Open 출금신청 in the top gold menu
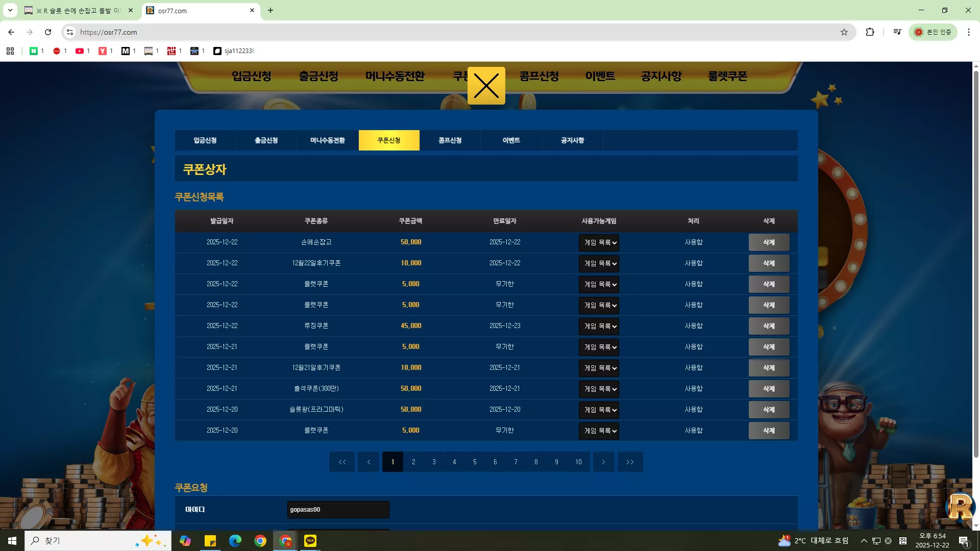This screenshot has width=980, height=551. [318, 77]
